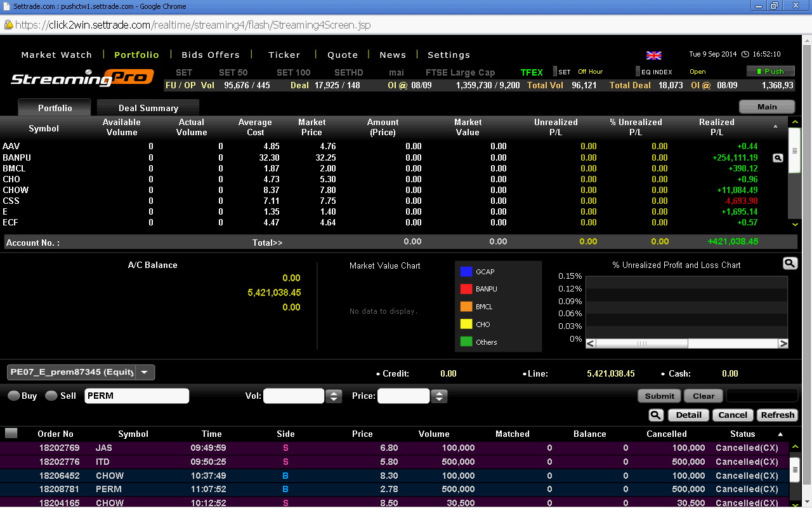Click the Price stepper arrows

click(x=439, y=396)
